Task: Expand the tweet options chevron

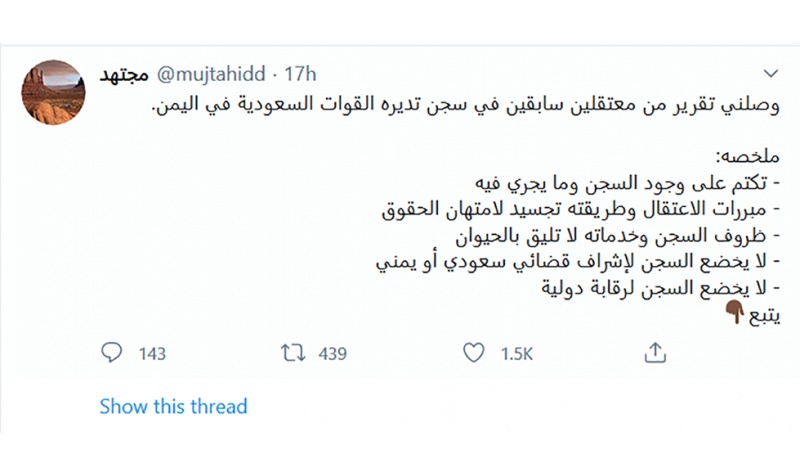Action: tap(769, 74)
